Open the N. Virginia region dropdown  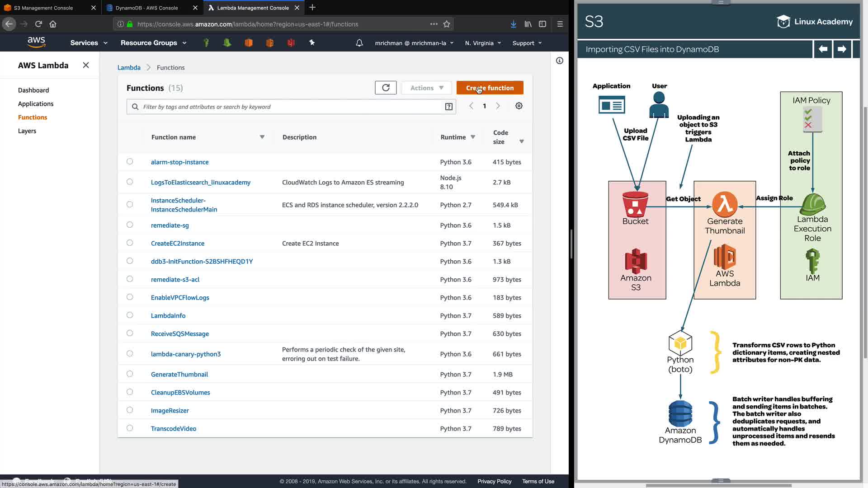point(482,43)
